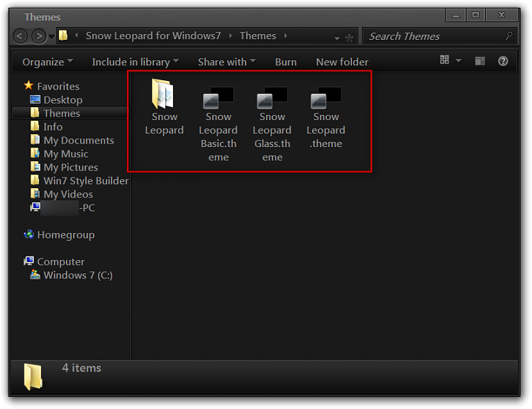Open the address bar history dropdown
532x409 pixels.
coord(337,38)
